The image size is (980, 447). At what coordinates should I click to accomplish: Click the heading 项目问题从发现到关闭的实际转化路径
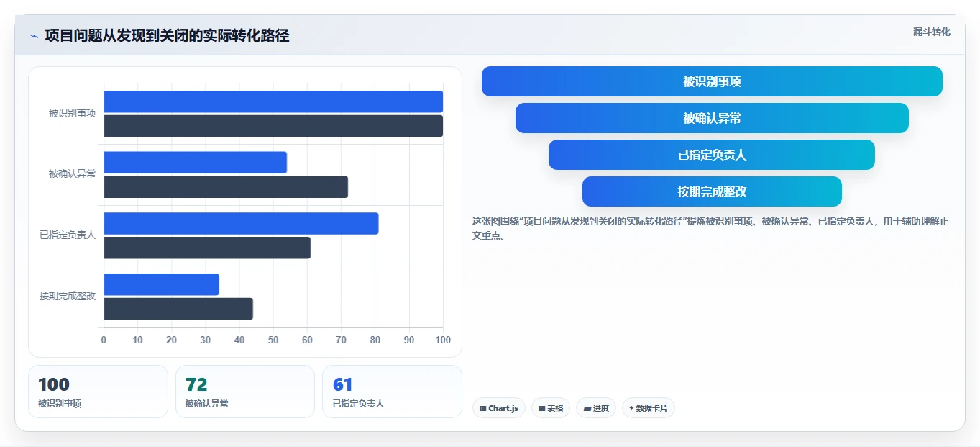click(x=167, y=35)
